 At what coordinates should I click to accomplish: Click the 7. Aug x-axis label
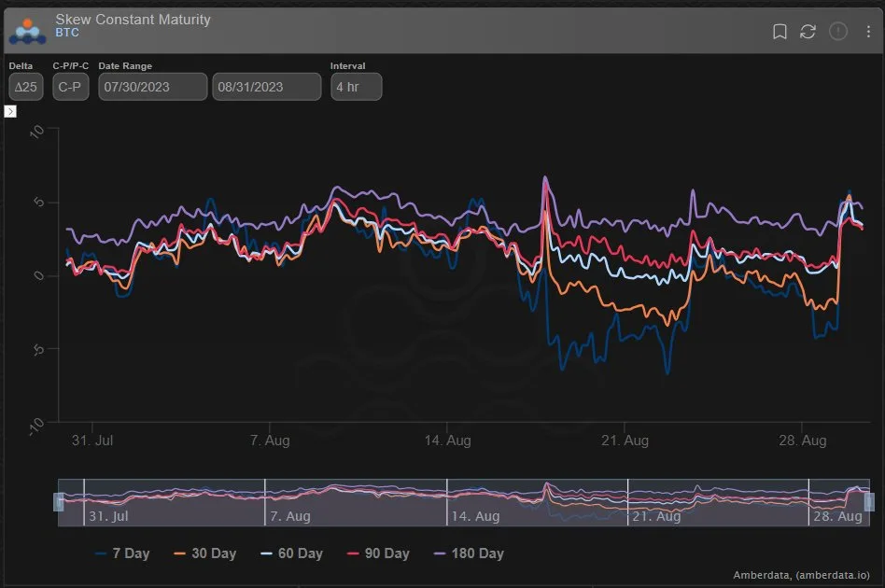pyautogui.click(x=270, y=441)
